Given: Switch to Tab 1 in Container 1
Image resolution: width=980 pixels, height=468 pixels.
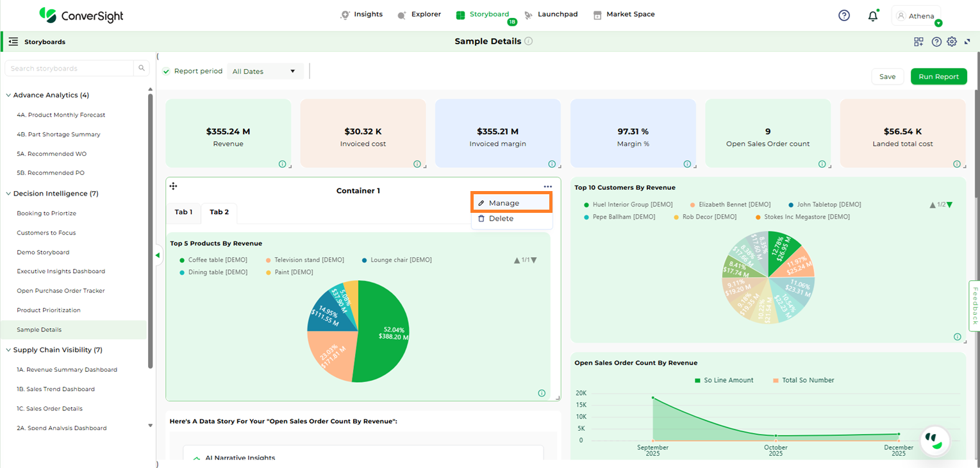Looking at the screenshot, I should [183, 212].
